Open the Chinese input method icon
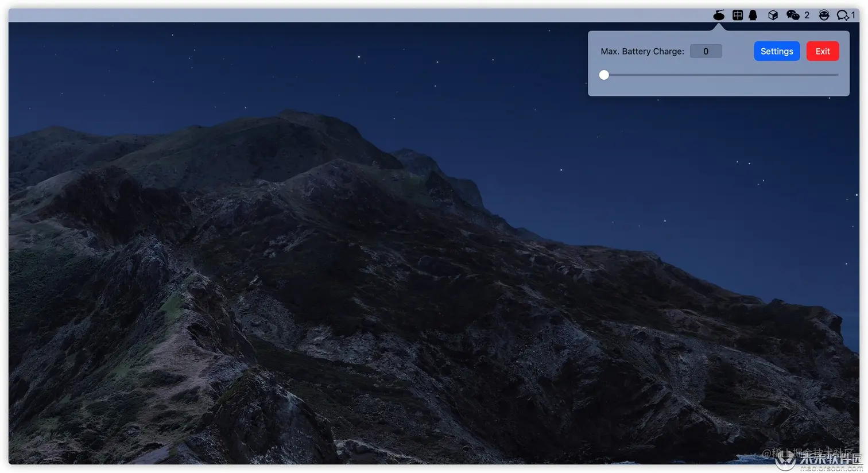The height and width of the screenshot is (473, 868). 738,15
